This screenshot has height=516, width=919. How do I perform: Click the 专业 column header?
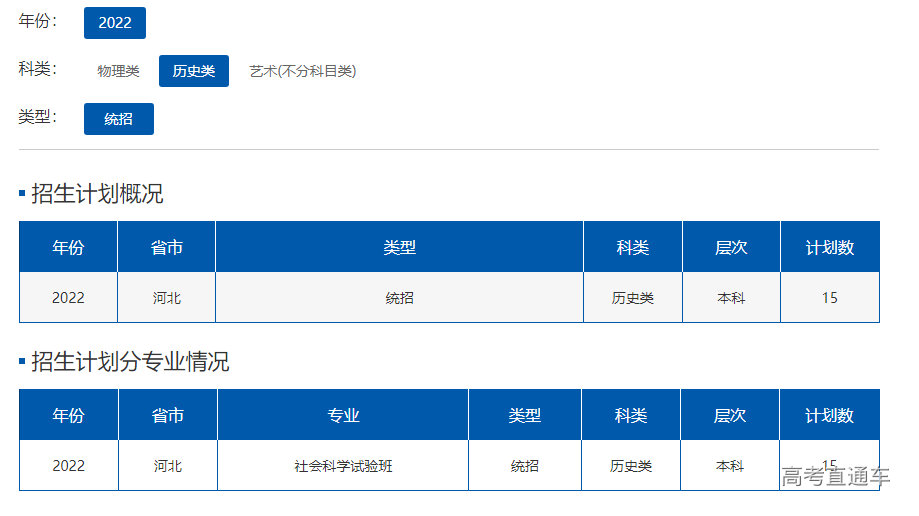pos(343,415)
